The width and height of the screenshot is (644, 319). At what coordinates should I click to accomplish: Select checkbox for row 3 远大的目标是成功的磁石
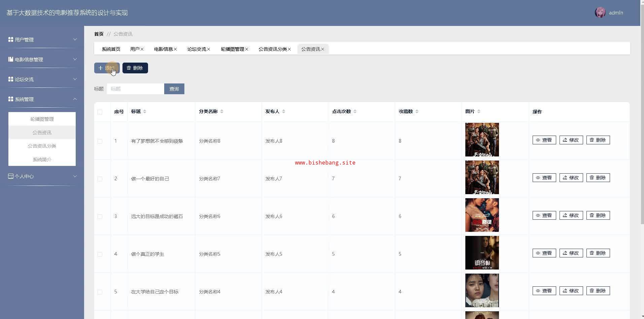pyautogui.click(x=100, y=217)
